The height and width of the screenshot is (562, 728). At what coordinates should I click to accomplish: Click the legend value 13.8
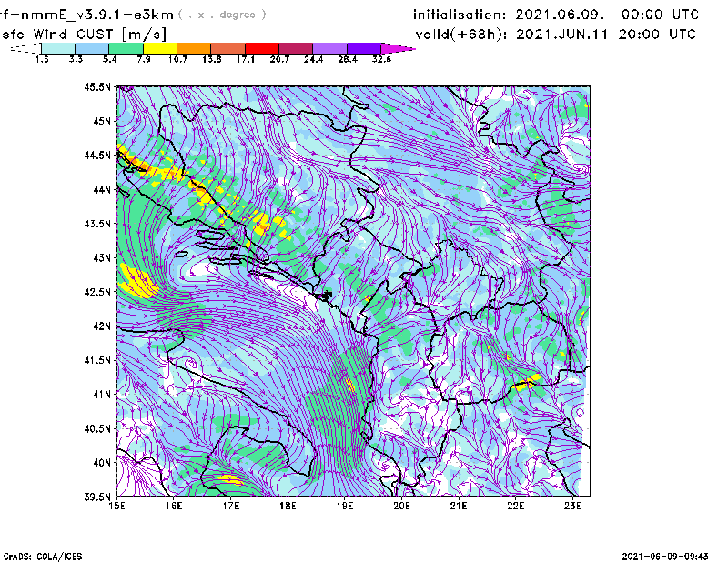click(212, 59)
